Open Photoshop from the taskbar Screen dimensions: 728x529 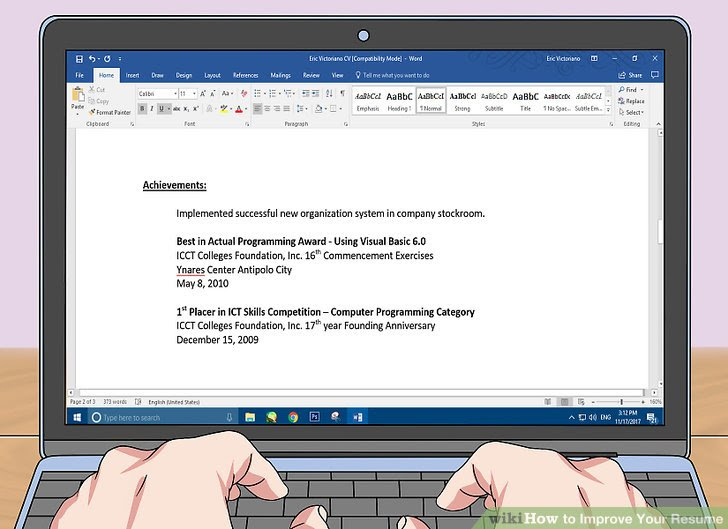314,417
